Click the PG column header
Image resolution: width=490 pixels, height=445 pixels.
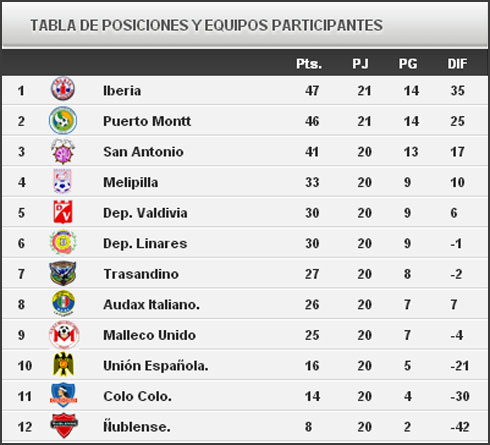click(408, 64)
